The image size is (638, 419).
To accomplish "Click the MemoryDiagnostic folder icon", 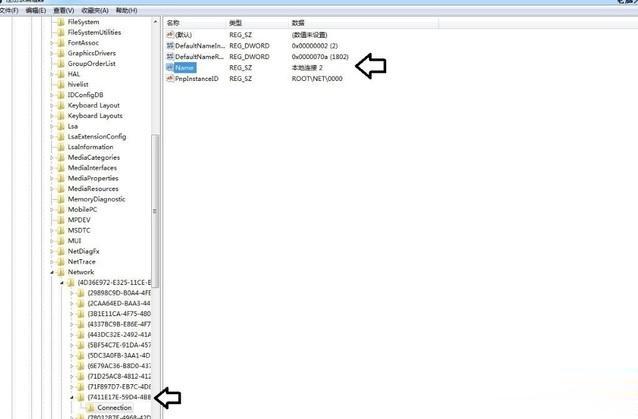I will (x=61, y=199).
